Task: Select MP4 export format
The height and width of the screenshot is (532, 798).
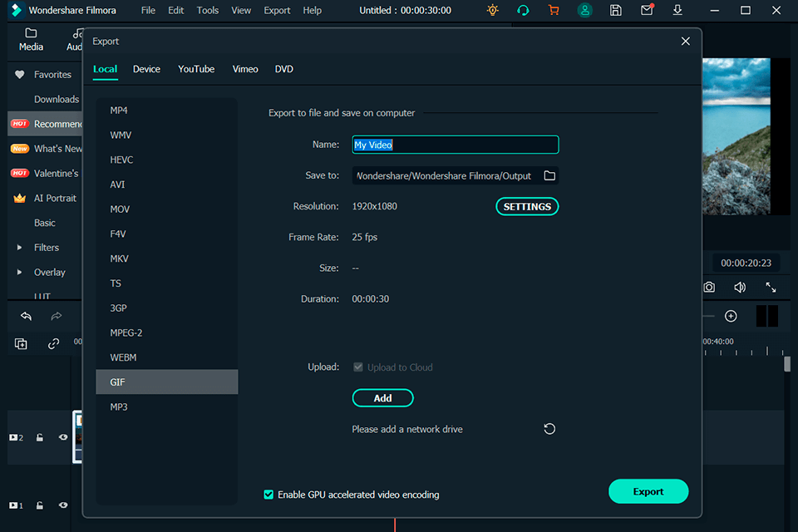Action: pos(167,111)
